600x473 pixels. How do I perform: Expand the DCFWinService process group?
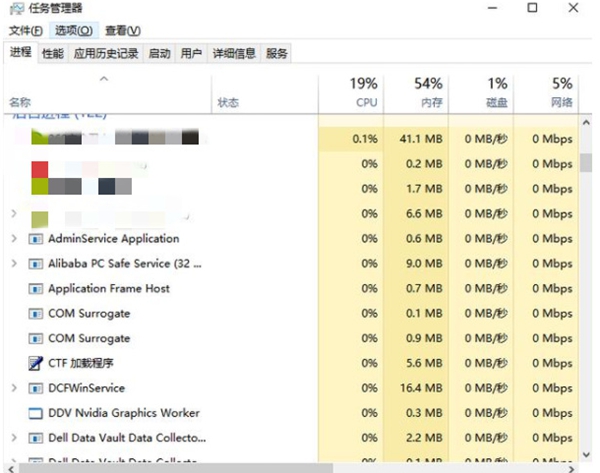(x=14, y=388)
